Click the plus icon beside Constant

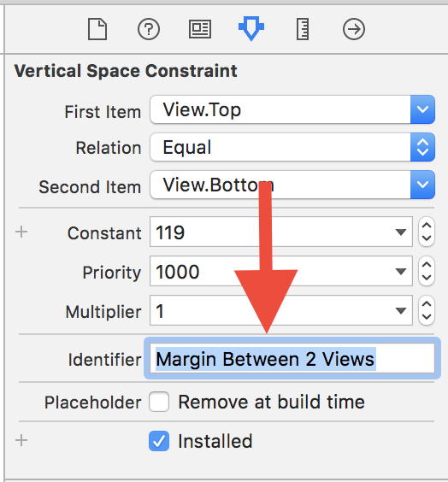pos(21,232)
